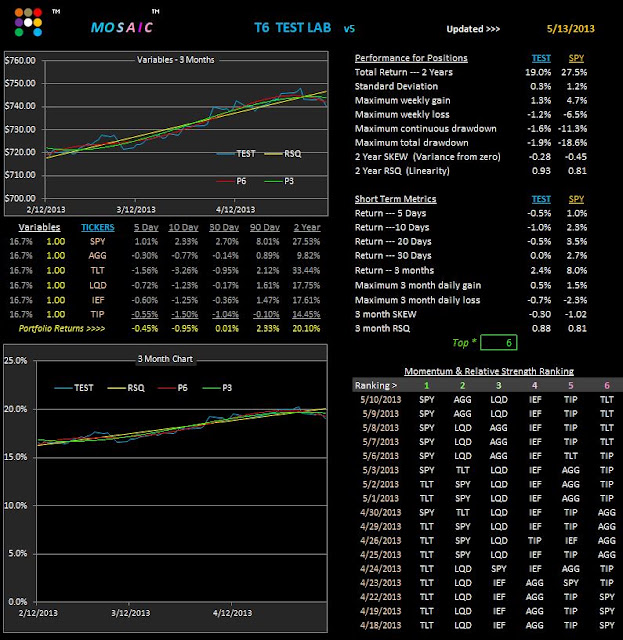The image size is (623, 640).
Task: Click P3 legend in Variables chart
Action: (279, 181)
